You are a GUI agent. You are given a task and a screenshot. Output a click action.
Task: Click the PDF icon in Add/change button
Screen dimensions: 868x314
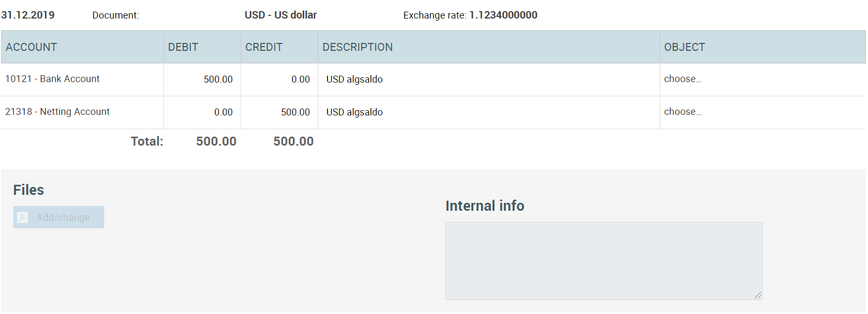(23, 218)
